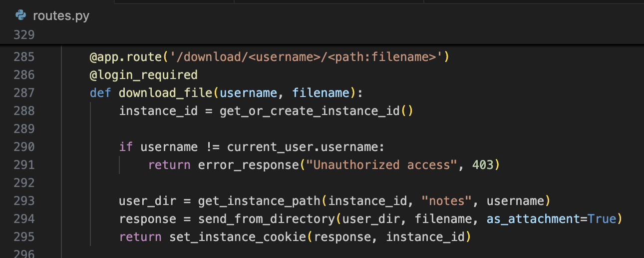Click line number 291 in the gutter
Viewport: 644px width, 258px height.
pos(24,165)
